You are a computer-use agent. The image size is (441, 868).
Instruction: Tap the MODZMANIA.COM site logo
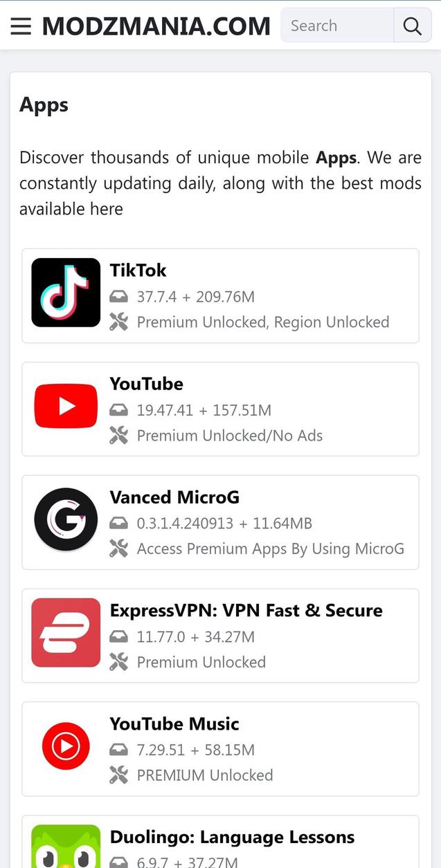click(156, 26)
